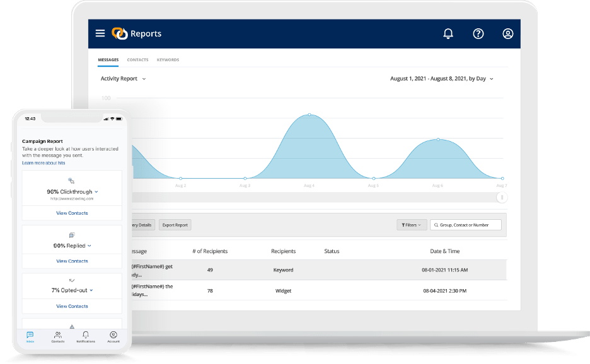Image resolution: width=590 pixels, height=364 pixels.
Task: Open the hamburger menu in Reports header
Action: tap(100, 33)
